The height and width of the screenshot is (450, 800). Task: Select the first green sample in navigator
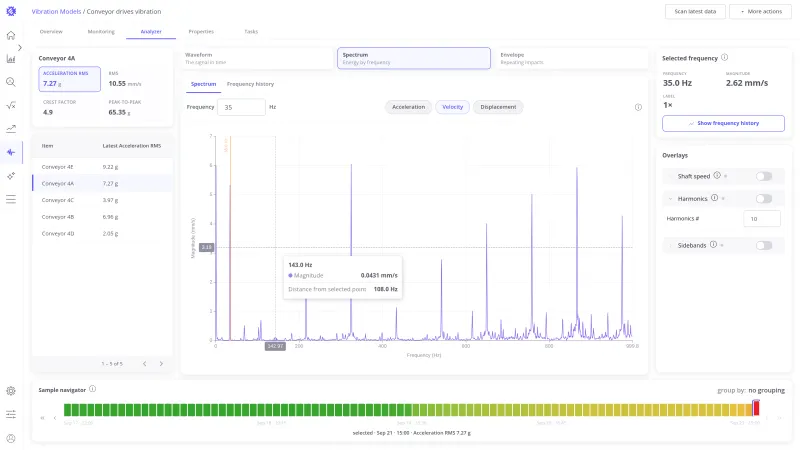(67, 409)
